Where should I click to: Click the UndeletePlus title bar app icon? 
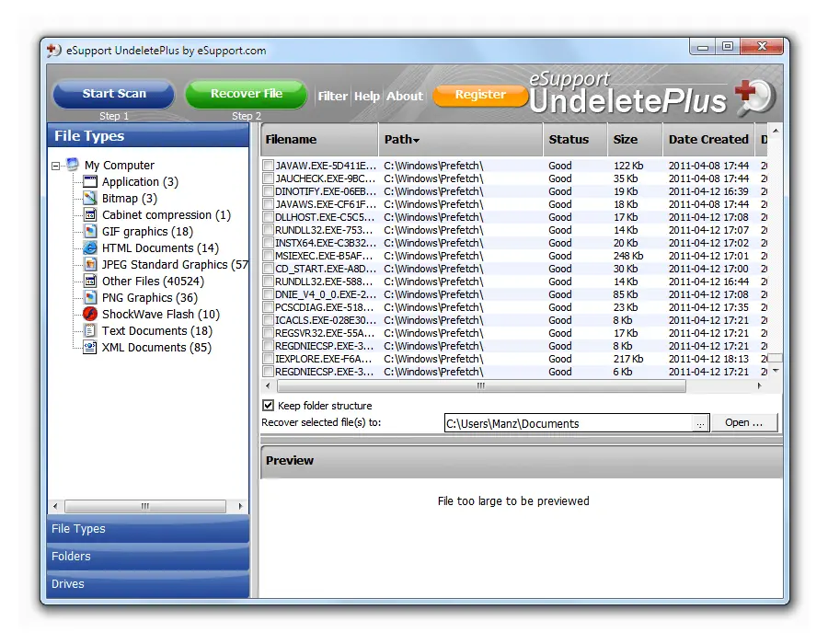pyautogui.click(x=54, y=51)
